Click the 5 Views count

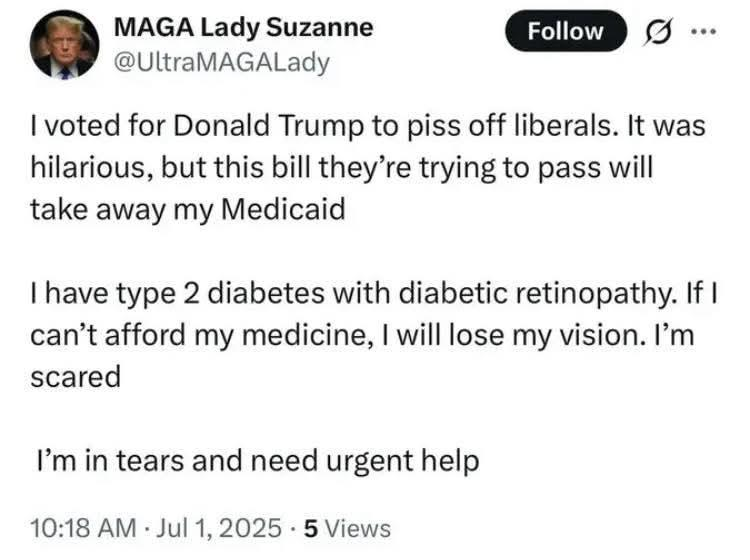coord(347,527)
